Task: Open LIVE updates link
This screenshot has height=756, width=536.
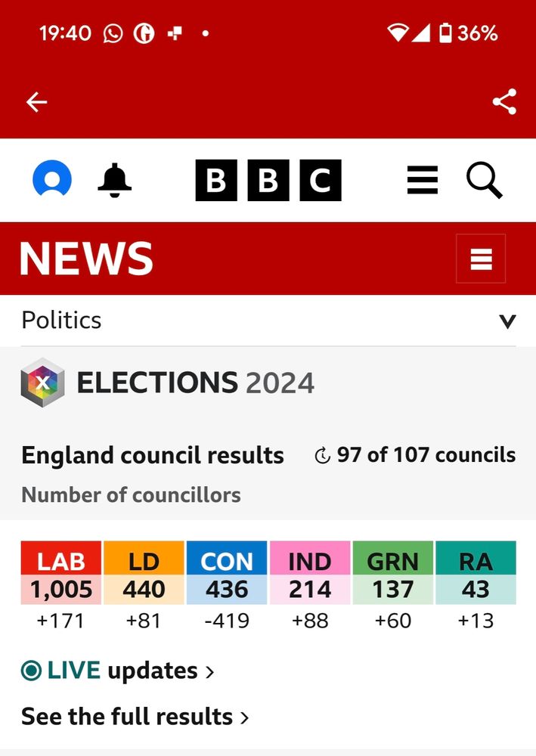Action: 118,671
